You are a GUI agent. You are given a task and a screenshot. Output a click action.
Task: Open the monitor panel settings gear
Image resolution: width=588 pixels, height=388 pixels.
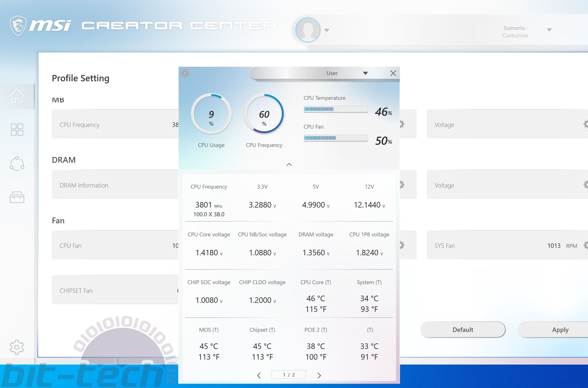[x=185, y=73]
